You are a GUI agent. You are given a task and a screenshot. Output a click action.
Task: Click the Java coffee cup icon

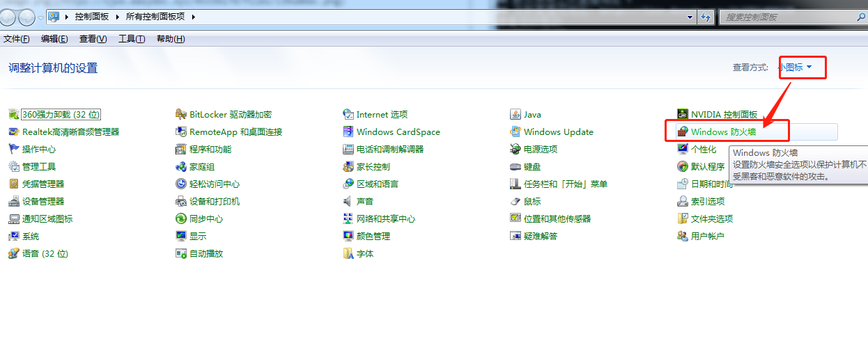[516, 114]
